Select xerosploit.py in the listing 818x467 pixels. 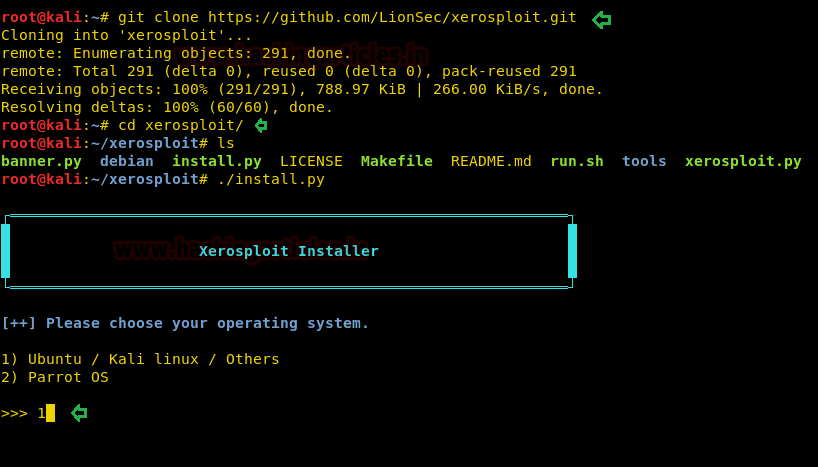(743, 161)
